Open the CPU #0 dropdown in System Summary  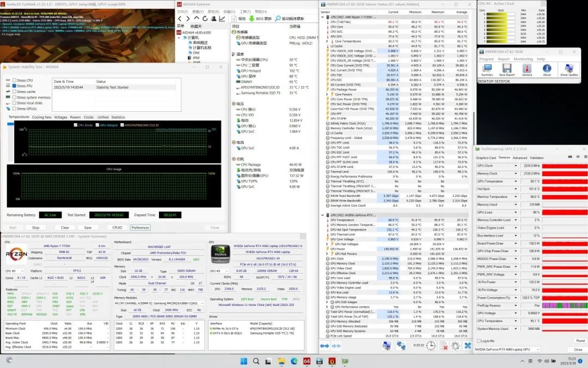pos(15,271)
